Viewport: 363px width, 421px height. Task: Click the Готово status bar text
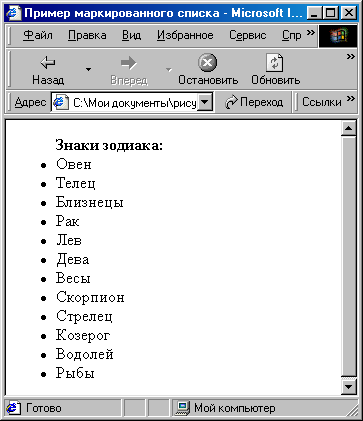pyautogui.click(x=44, y=408)
